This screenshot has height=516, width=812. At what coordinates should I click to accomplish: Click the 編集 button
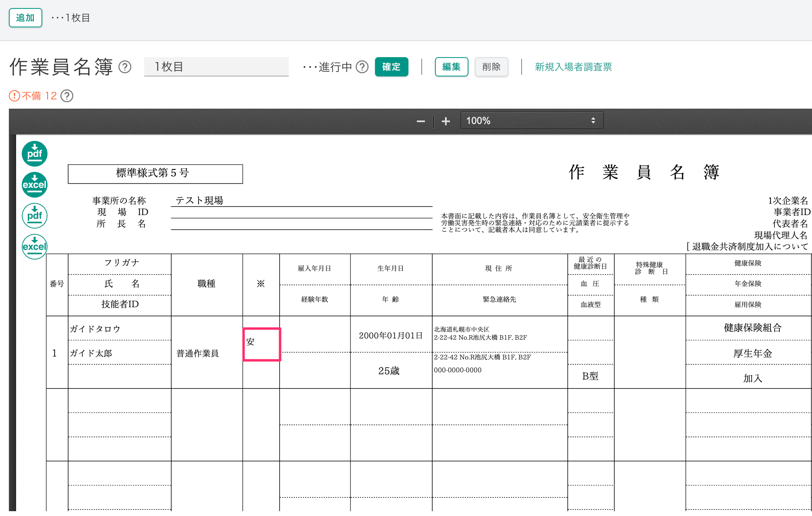pyautogui.click(x=451, y=67)
